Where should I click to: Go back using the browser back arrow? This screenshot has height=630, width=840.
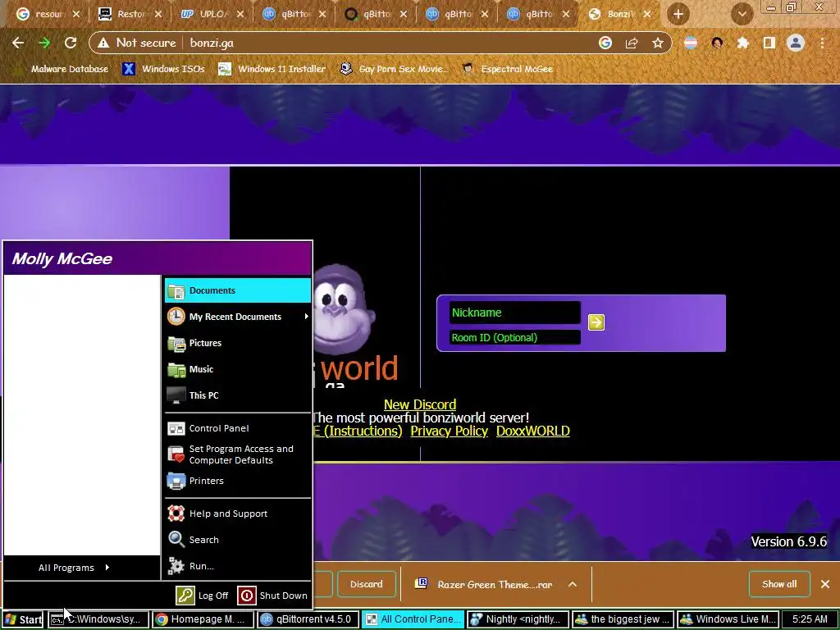[18, 43]
